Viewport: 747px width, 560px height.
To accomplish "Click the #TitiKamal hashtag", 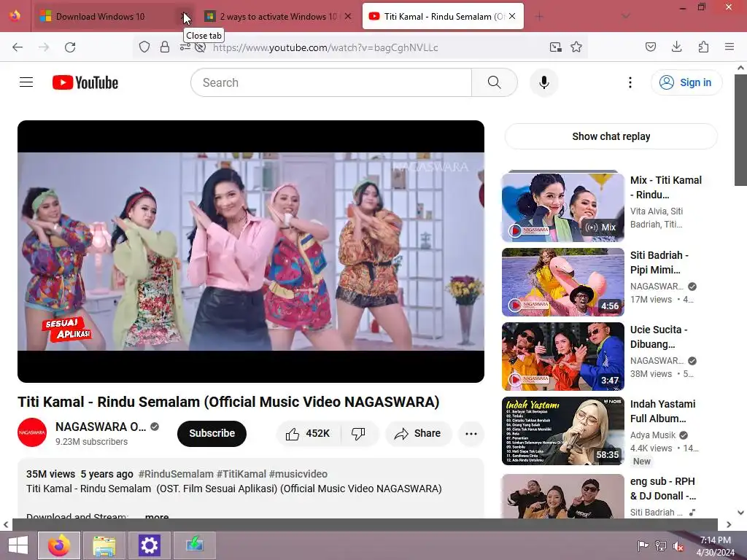I will point(241,474).
